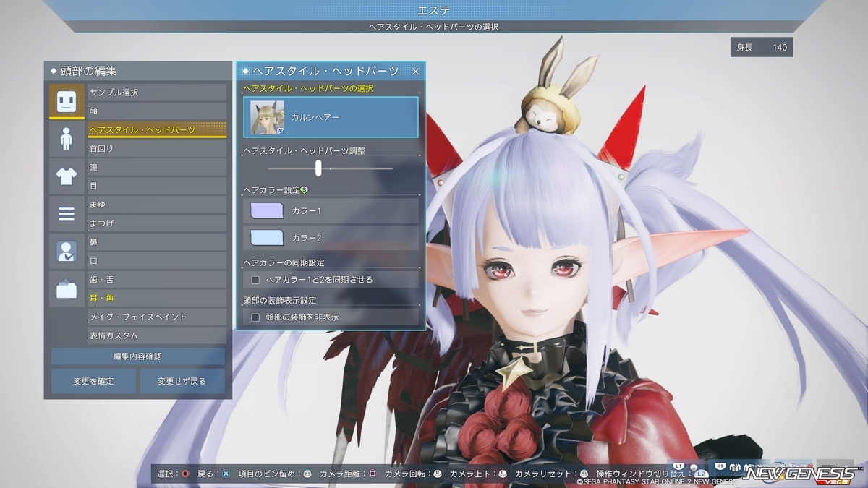Click the cross button icon beside 戻る
Viewport: 868px width, 488px height.
(226, 474)
